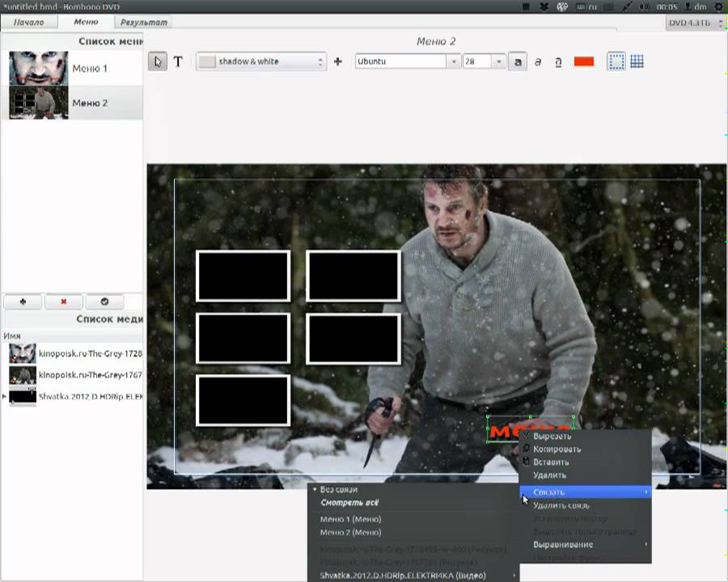Expand the Выравнивание submenu
728x582 pixels.
coord(585,544)
